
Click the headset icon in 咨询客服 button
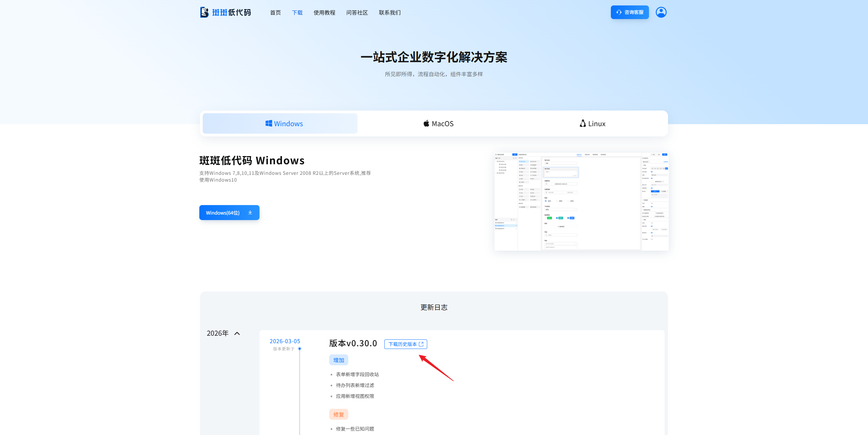tap(619, 12)
